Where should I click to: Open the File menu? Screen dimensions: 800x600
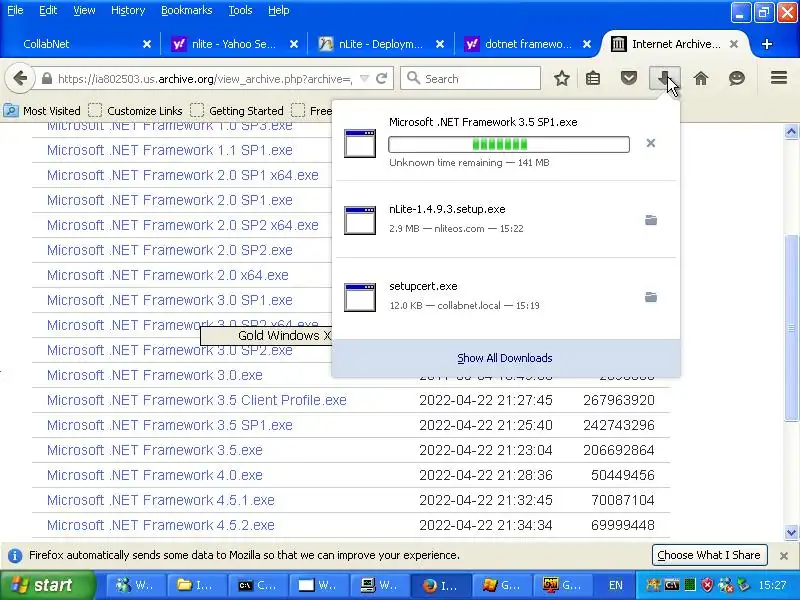[x=15, y=10]
